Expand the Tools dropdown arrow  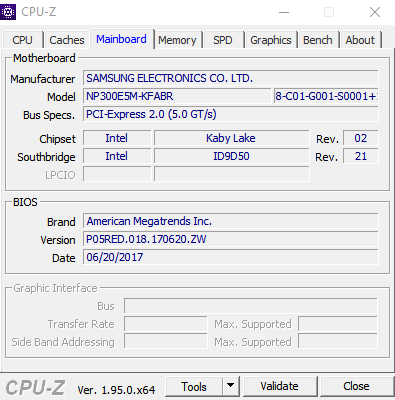click(230, 387)
